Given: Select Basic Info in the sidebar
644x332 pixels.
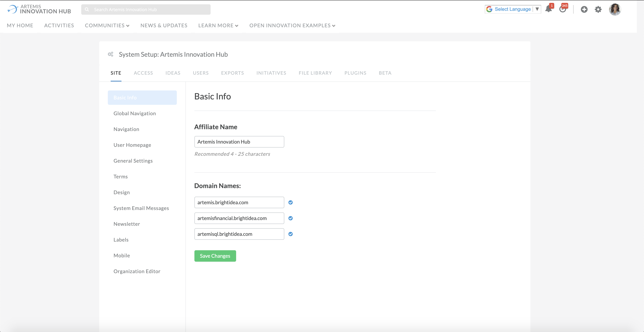Looking at the screenshot, I should (142, 98).
